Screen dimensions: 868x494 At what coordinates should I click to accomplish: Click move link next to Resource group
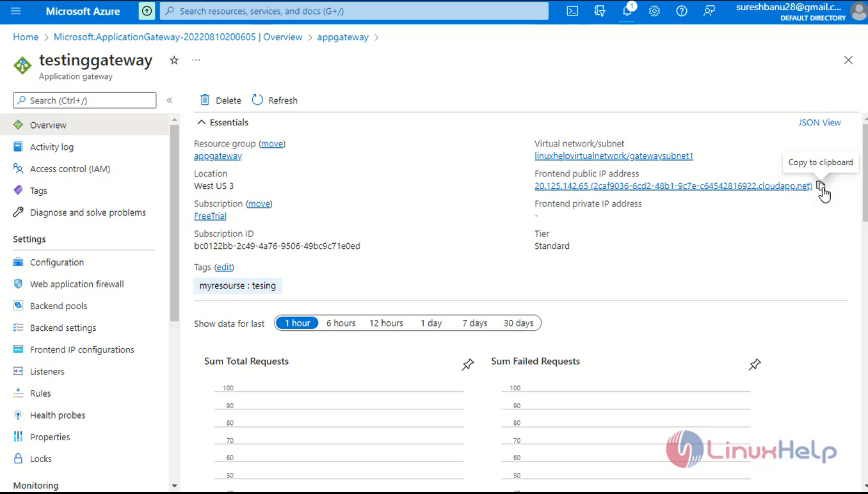click(x=272, y=144)
